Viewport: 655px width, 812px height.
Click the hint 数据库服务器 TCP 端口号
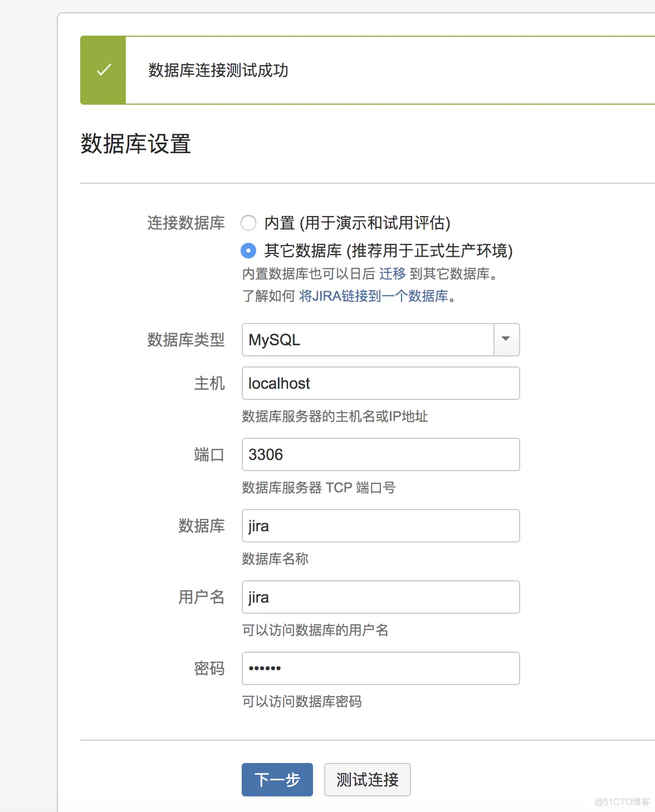pyautogui.click(x=319, y=487)
